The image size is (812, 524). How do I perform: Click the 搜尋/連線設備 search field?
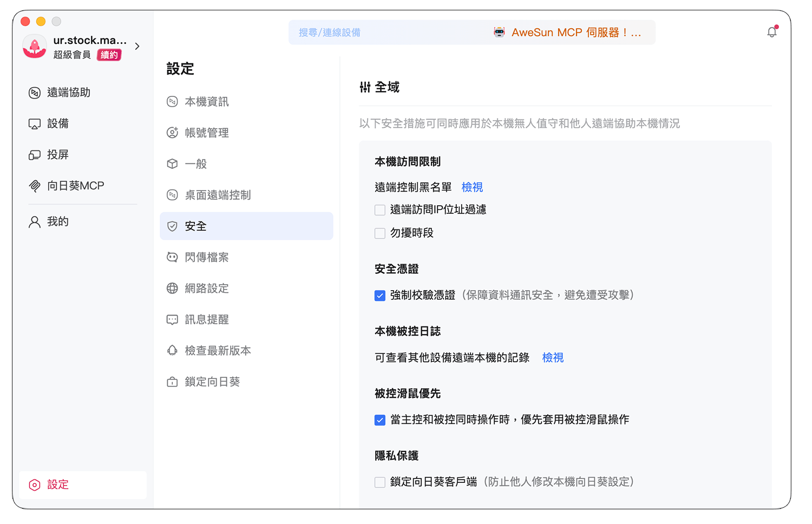[x=387, y=32]
